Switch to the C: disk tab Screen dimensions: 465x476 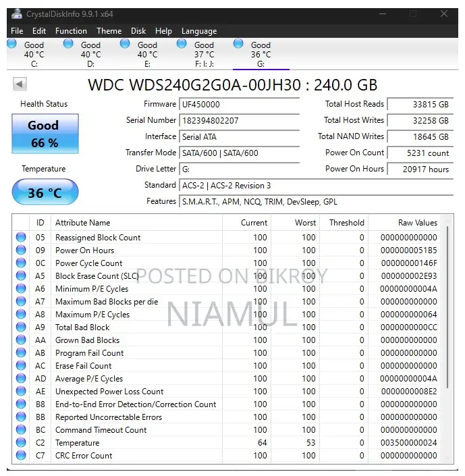coord(34,54)
